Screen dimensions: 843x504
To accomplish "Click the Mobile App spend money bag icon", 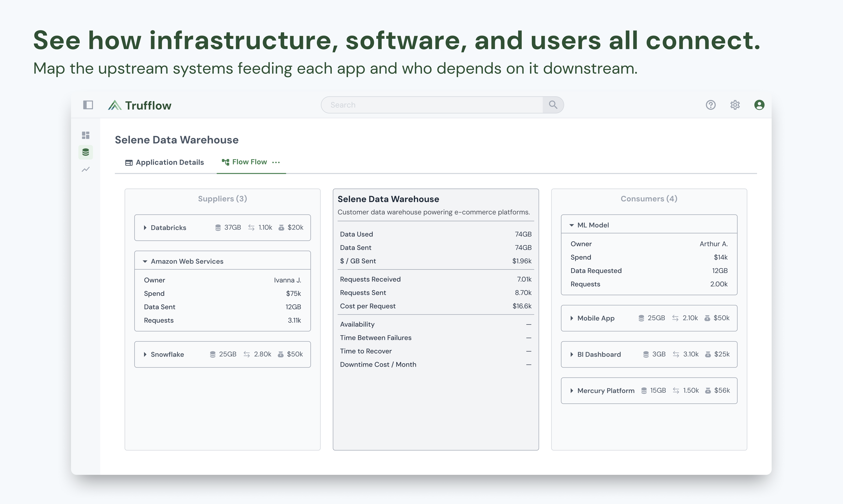I will pyautogui.click(x=707, y=318).
